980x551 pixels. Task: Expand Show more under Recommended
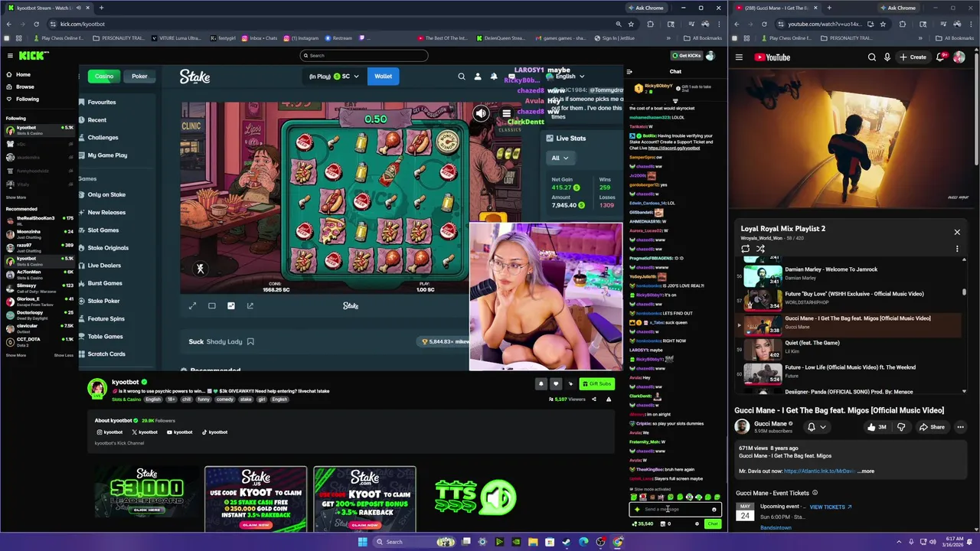pyautogui.click(x=15, y=355)
